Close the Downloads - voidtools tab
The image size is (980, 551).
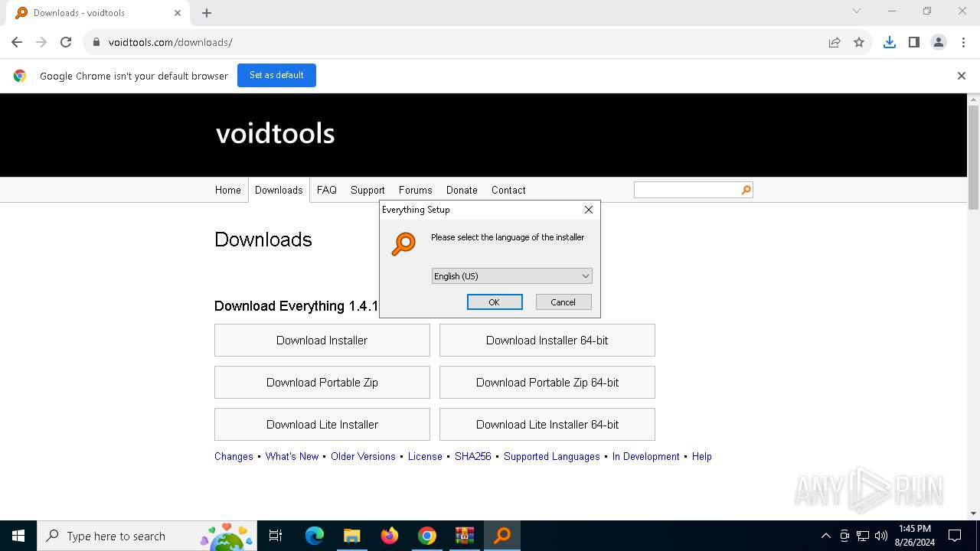click(177, 13)
